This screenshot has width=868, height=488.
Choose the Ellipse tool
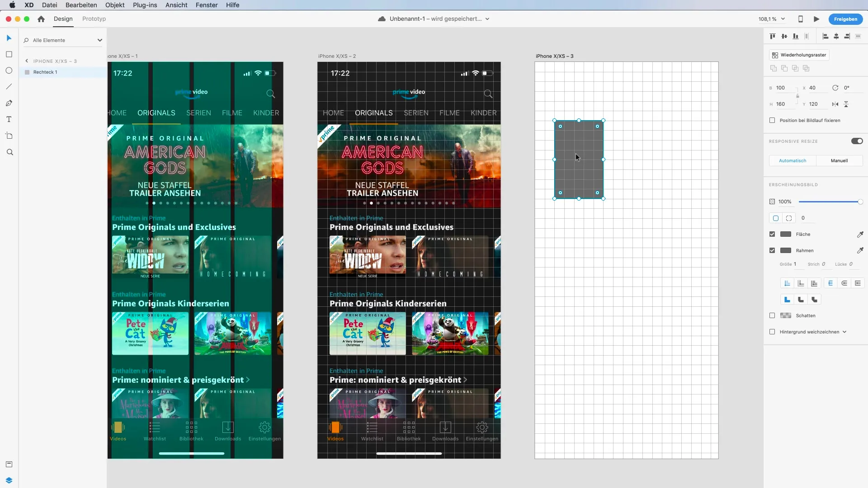9,70
